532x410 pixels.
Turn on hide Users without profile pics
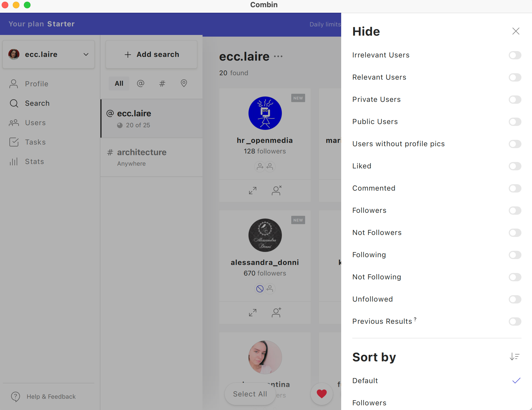(515, 144)
